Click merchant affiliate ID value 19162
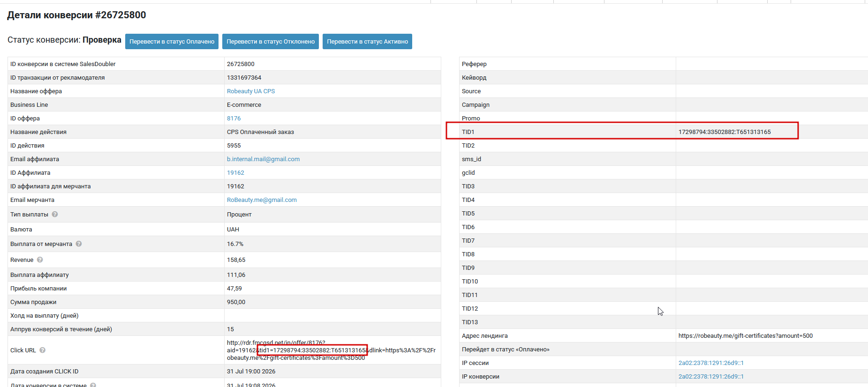The width and height of the screenshot is (868, 387). (235, 186)
